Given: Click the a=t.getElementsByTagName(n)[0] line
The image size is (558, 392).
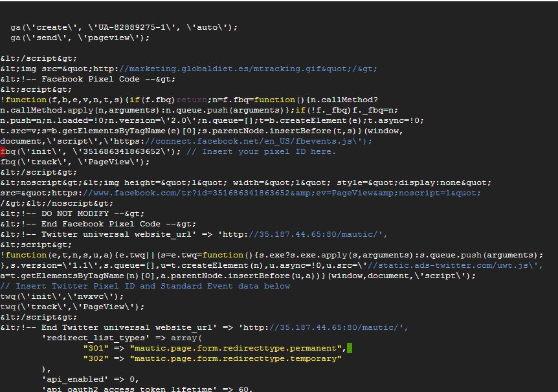Looking at the screenshot, I should (x=238, y=276).
